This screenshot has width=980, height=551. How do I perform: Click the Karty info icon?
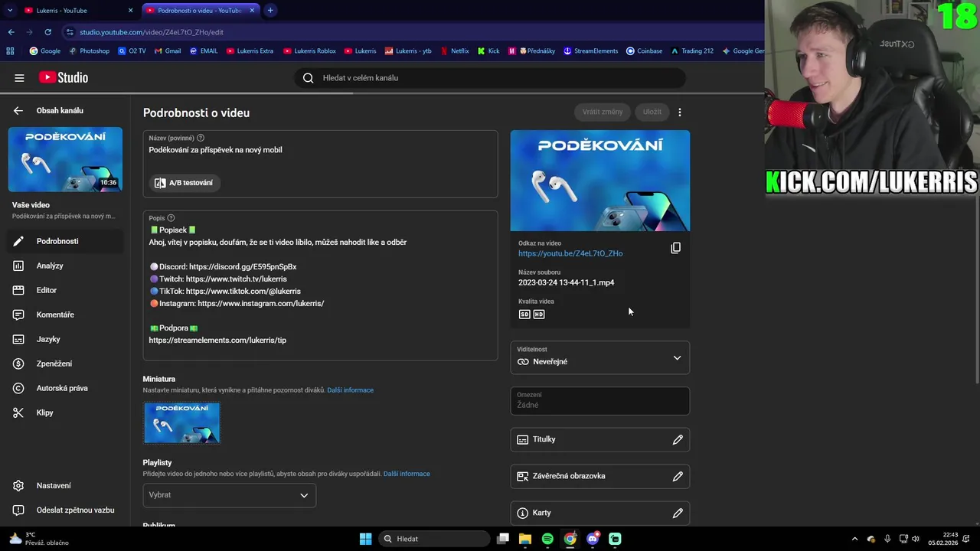523,513
